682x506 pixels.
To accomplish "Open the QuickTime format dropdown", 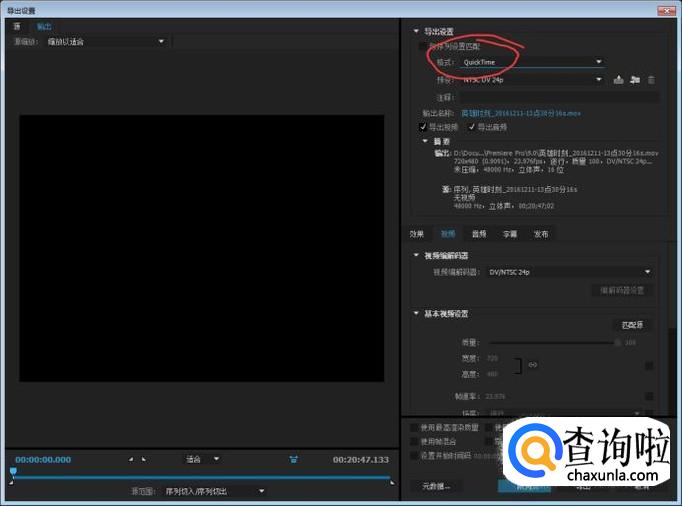I will coord(532,62).
